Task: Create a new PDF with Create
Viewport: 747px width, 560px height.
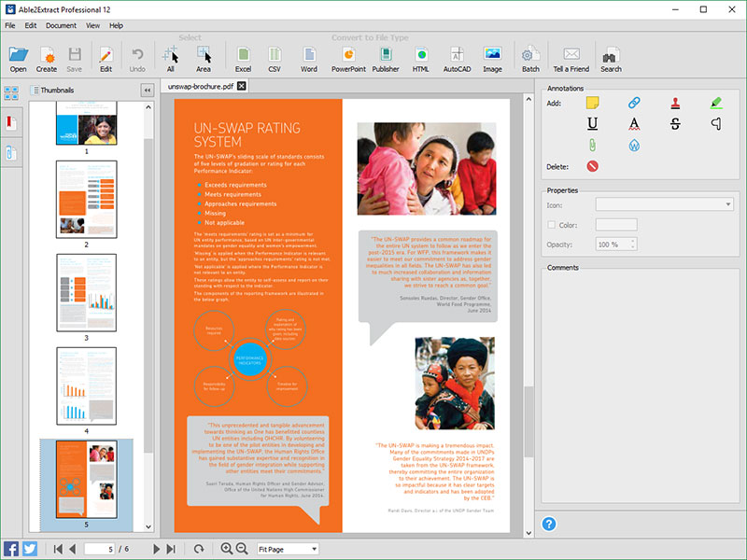Action: click(x=47, y=59)
